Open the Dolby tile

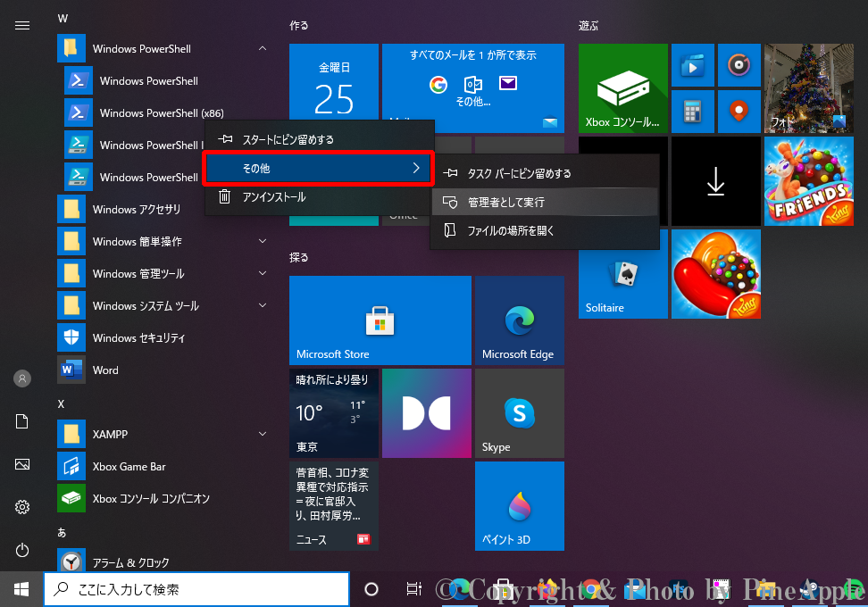point(426,413)
